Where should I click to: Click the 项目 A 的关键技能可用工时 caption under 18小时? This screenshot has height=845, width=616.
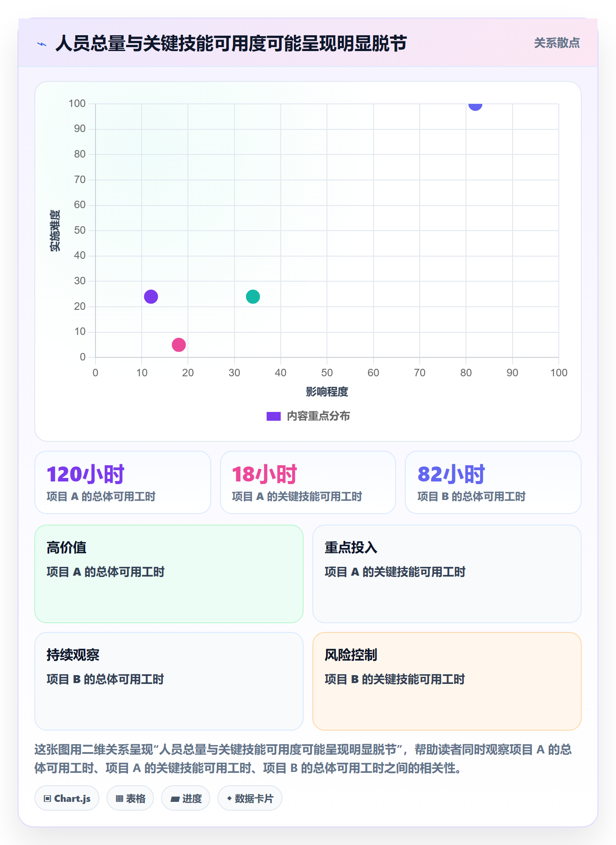[297, 496]
